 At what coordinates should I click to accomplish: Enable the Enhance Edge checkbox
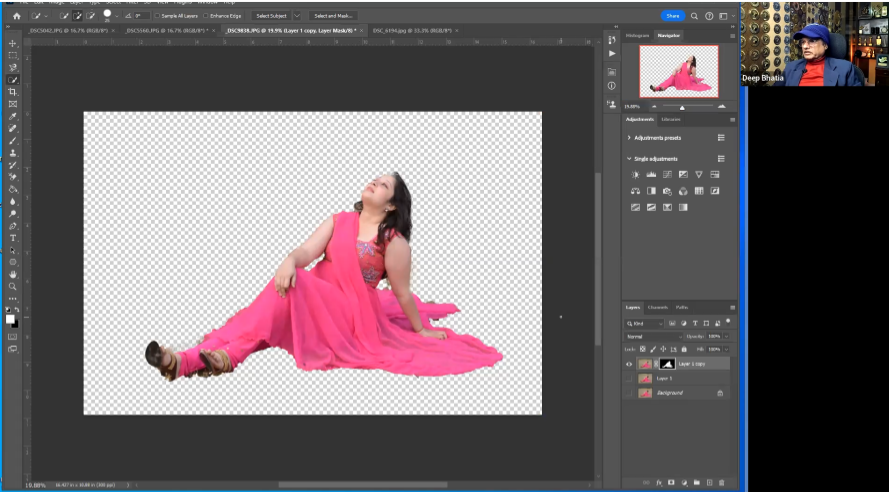click(206, 16)
